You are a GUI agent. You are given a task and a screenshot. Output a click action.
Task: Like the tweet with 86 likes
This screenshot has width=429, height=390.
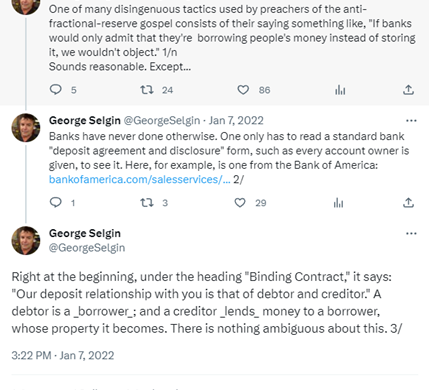tap(243, 89)
